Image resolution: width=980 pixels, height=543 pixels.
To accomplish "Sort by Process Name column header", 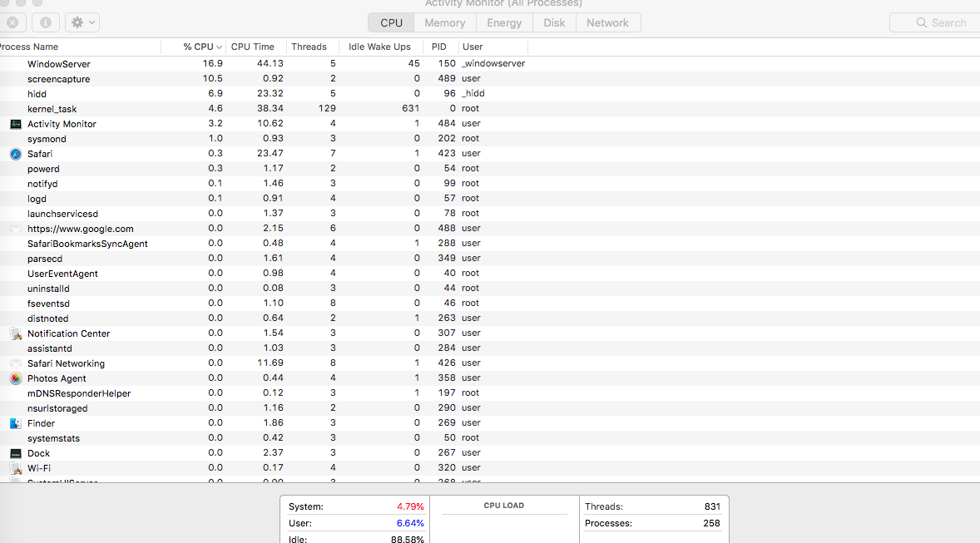I will click(x=80, y=47).
